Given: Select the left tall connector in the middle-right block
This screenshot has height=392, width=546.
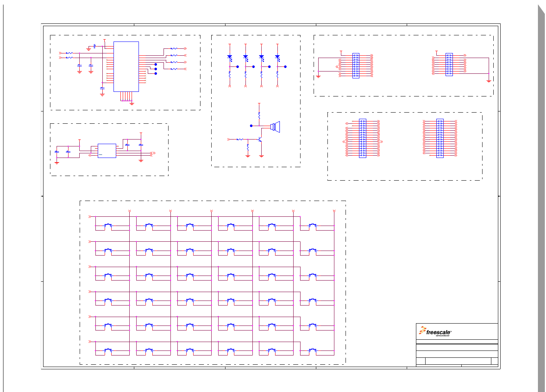Looking at the screenshot, I should click(x=362, y=138).
